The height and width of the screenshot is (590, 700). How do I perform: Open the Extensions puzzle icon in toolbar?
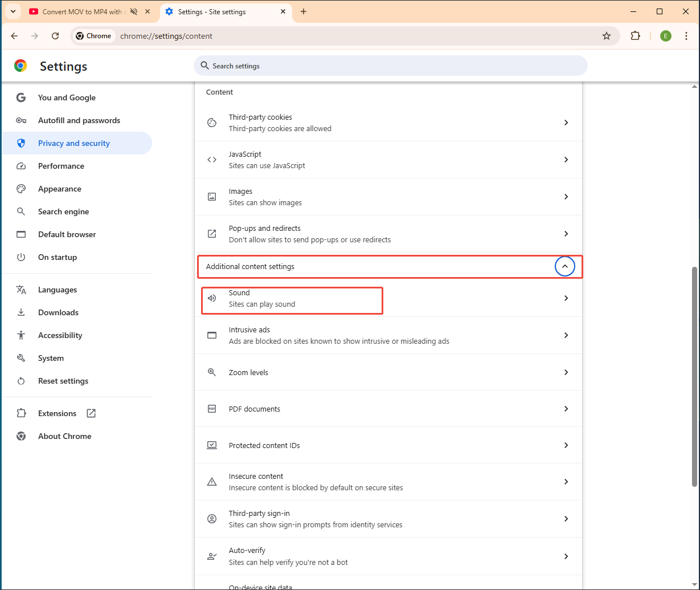point(634,35)
